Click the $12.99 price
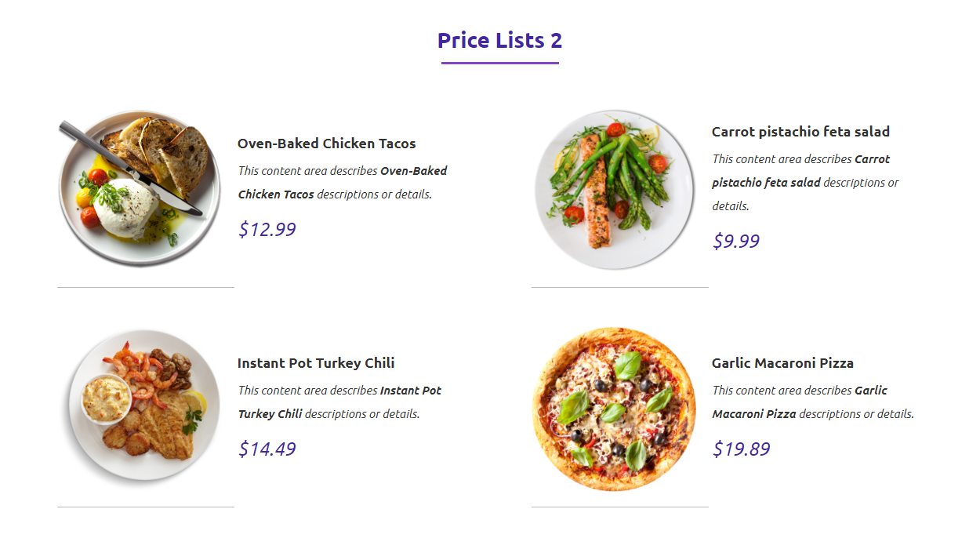 (x=267, y=230)
